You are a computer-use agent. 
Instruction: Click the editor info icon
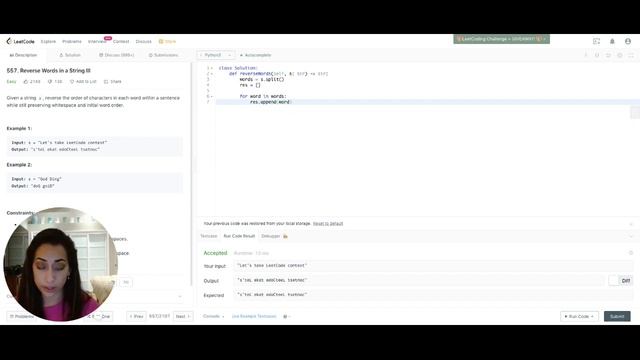pyautogui.click(x=586, y=55)
